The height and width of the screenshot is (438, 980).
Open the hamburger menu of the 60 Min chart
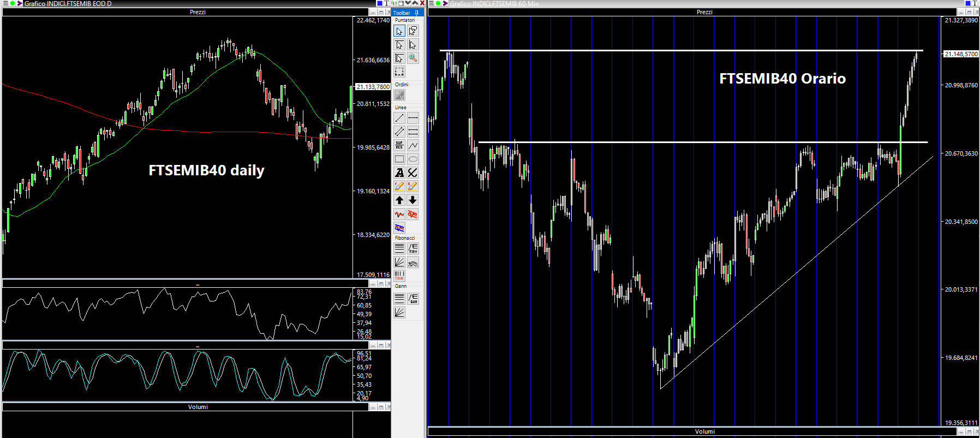tap(431, 3)
